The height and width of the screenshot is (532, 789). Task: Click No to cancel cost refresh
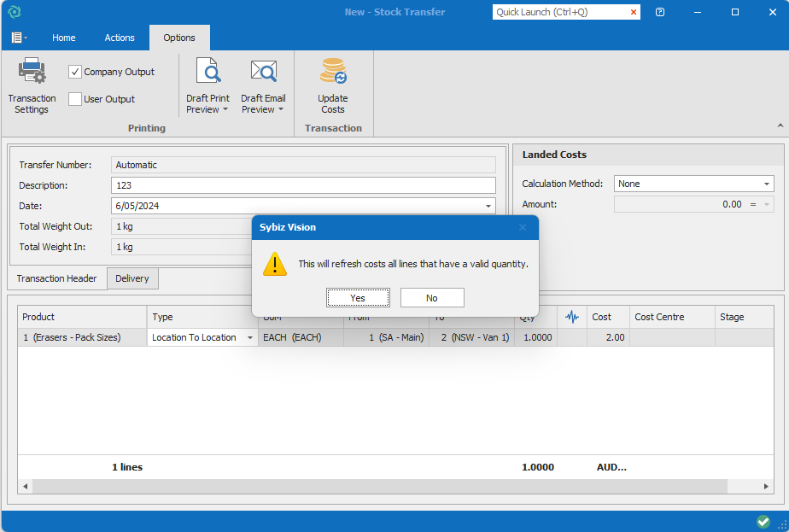pos(432,297)
